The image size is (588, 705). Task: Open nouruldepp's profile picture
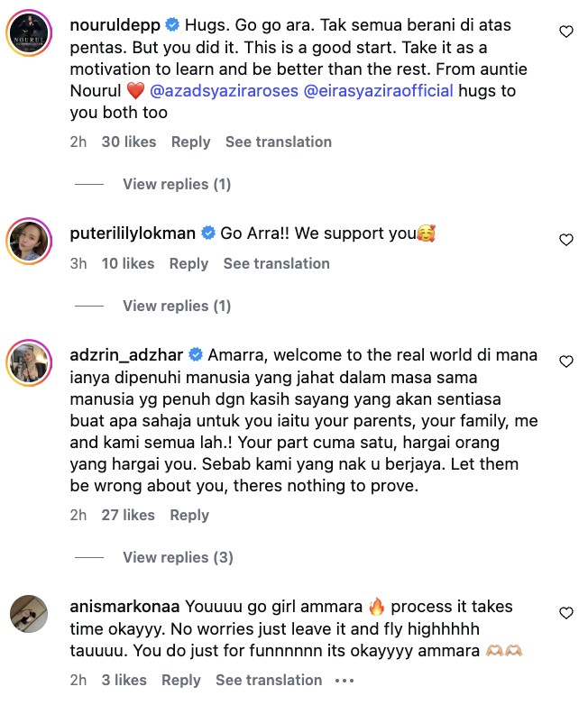(x=29, y=32)
